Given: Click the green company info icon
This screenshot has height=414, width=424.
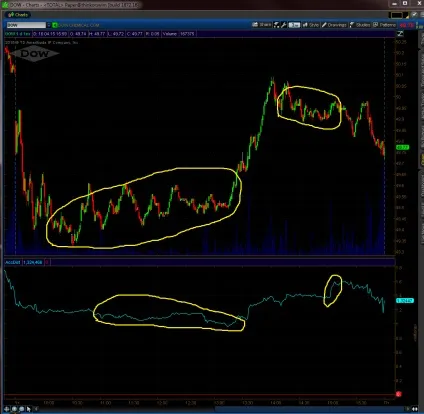Looking at the screenshot, I should point(55,25).
